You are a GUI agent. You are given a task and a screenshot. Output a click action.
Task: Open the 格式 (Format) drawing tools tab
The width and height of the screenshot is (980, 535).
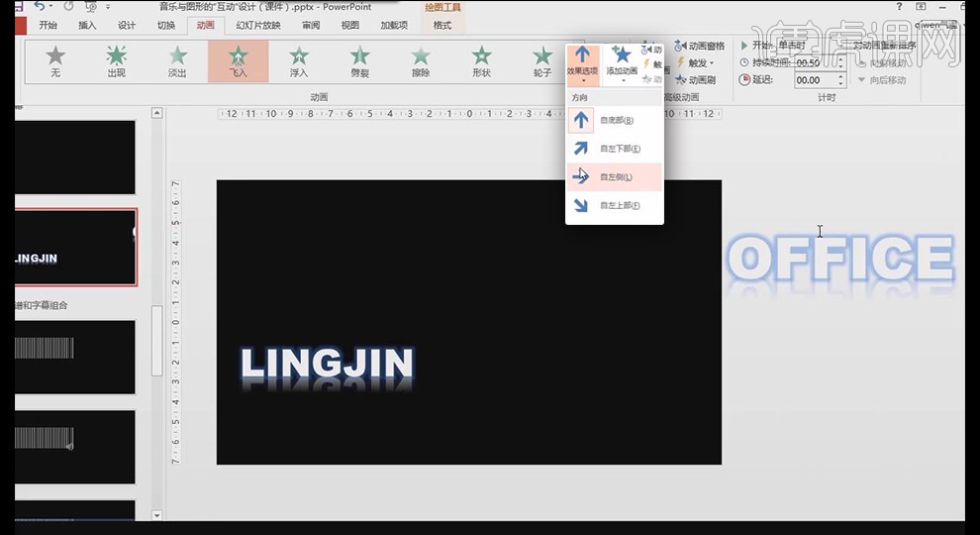442,25
